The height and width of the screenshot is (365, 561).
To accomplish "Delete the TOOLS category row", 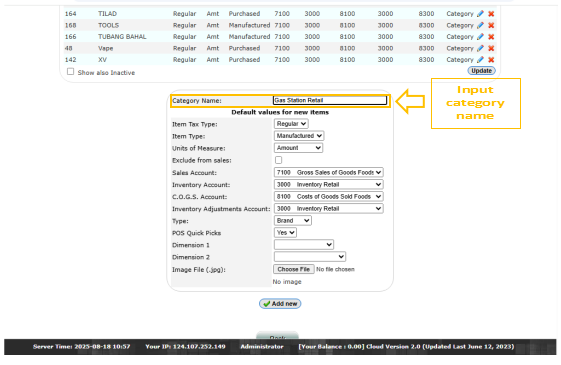I will click(491, 25).
